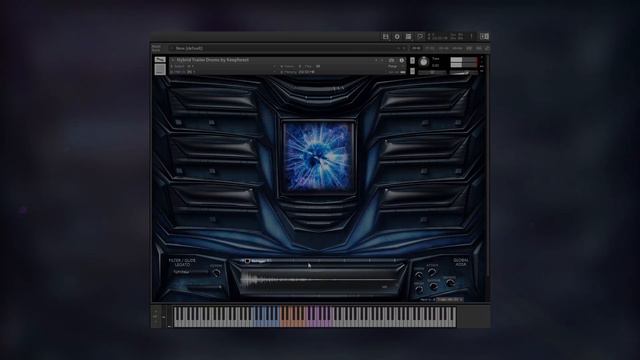Click the Attack knob in Global ADSR

(432, 272)
